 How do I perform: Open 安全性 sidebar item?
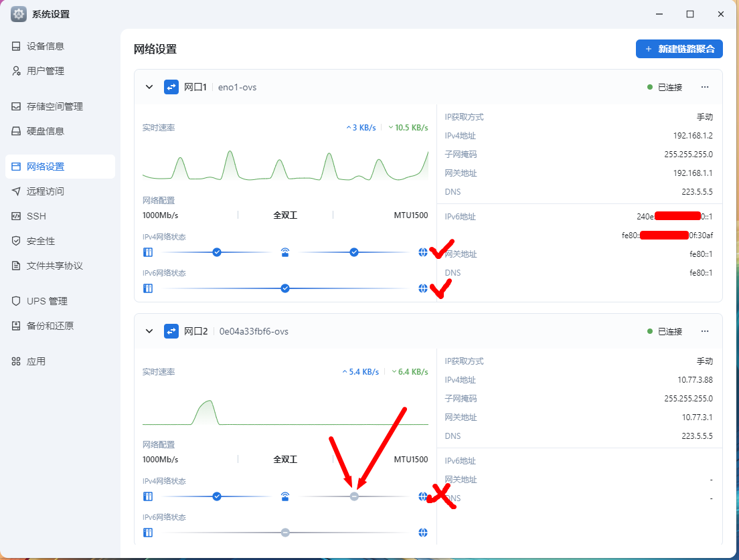tap(60, 241)
